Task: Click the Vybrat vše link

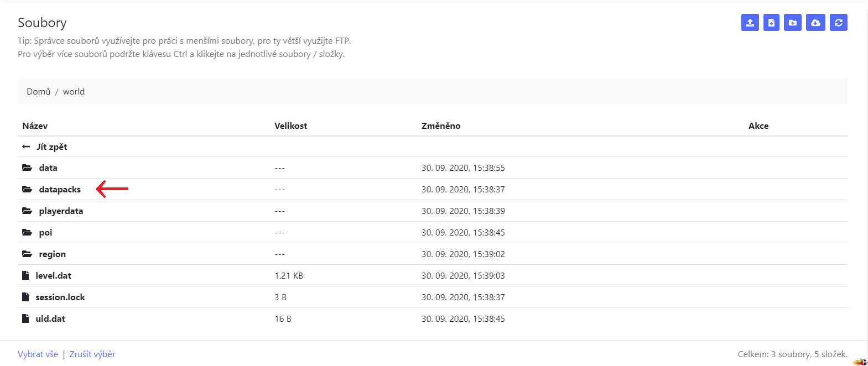Action: [38, 354]
